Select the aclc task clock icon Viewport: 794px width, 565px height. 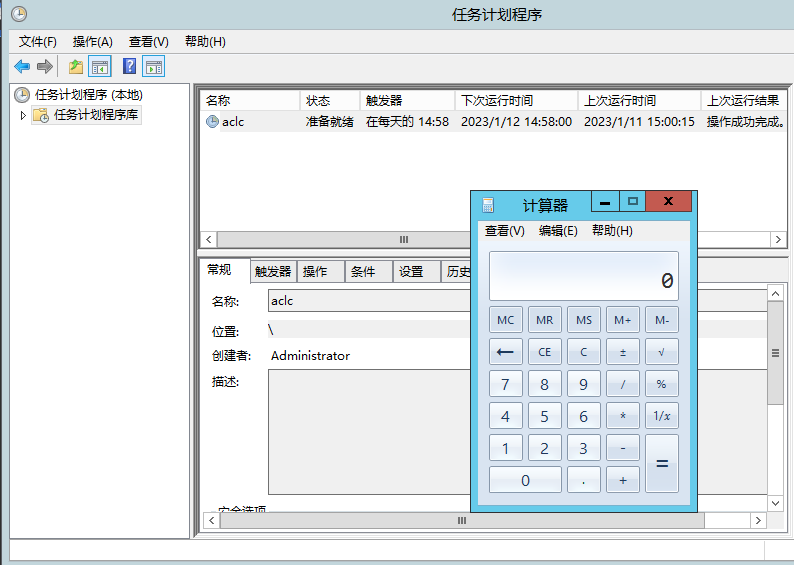pyautogui.click(x=212, y=122)
